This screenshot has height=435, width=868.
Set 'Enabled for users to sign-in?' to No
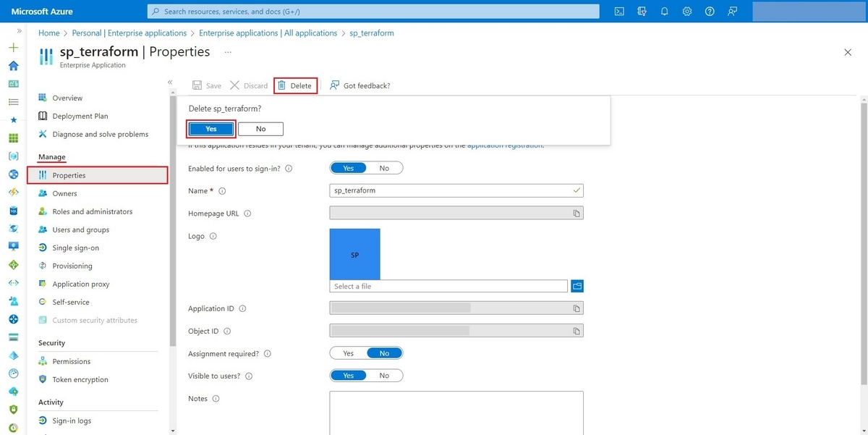point(386,167)
